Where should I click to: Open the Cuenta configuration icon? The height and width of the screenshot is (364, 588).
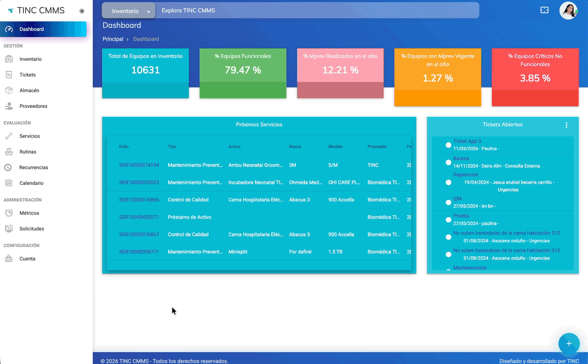point(9,259)
